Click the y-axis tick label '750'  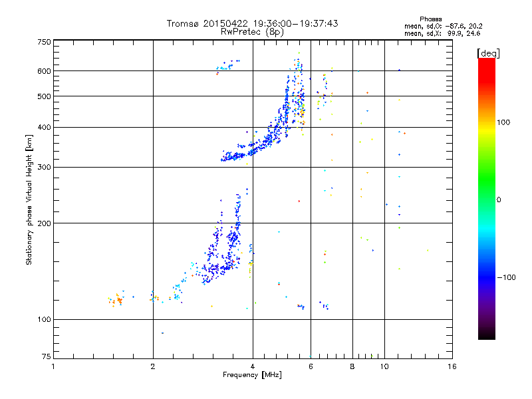44,42
